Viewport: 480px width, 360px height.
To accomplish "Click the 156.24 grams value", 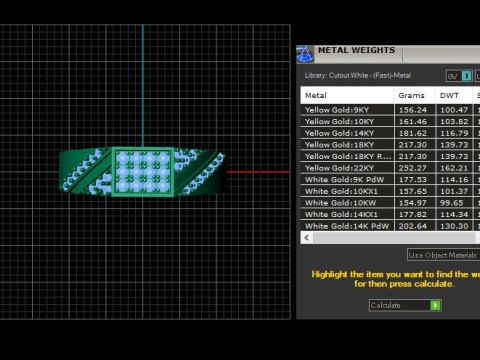I will pos(413,110).
